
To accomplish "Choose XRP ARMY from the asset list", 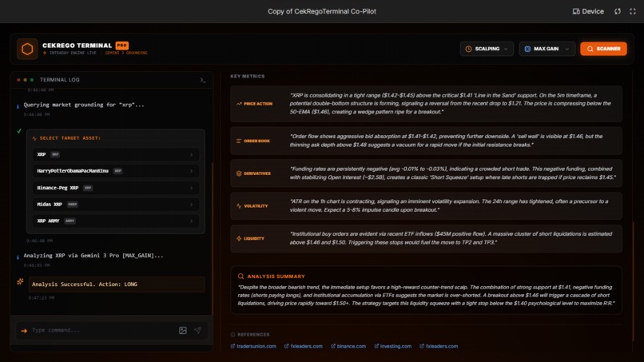I will (x=115, y=221).
